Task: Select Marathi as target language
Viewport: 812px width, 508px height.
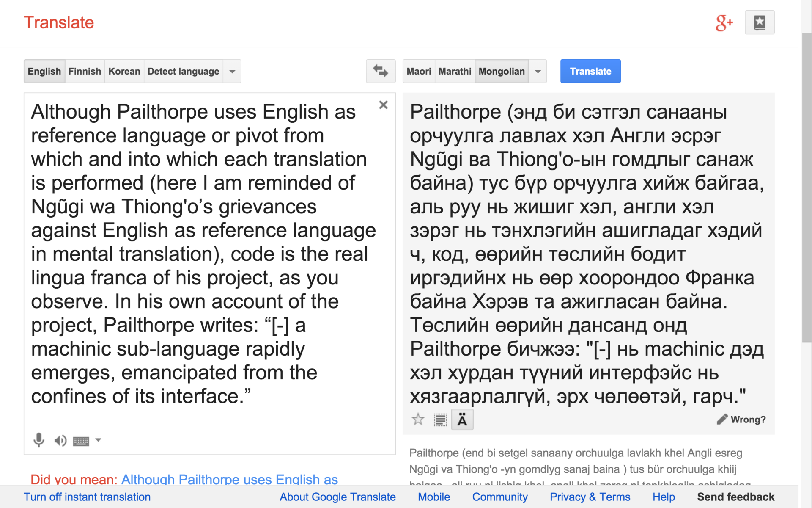Action: coord(455,71)
